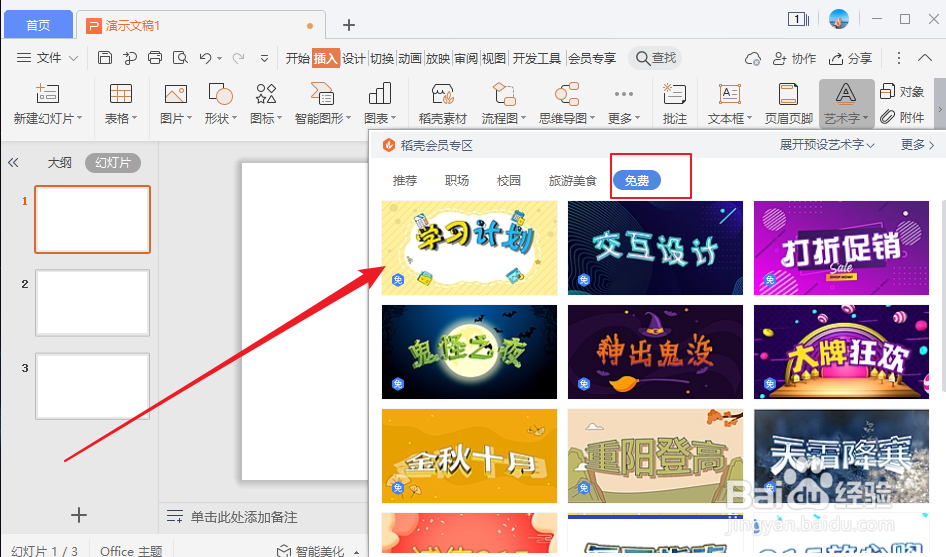The width and height of the screenshot is (946, 557).
Task: Click the Search (查找) button
Action: tap(655, 58)
